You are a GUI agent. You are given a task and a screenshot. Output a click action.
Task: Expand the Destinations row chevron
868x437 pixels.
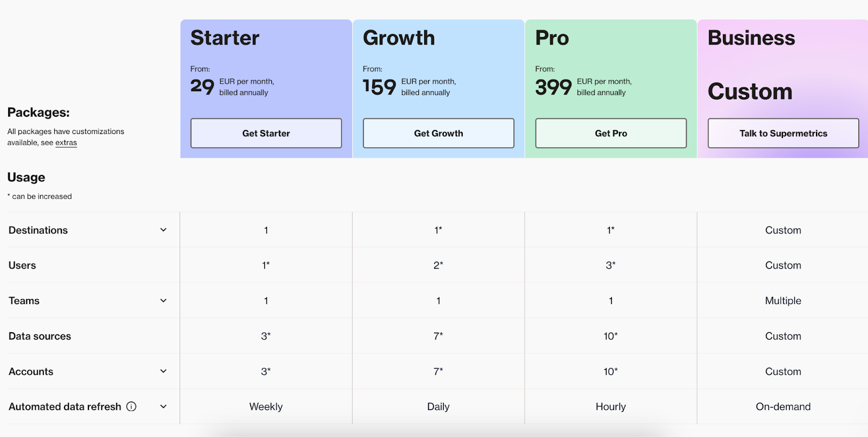(163, 230)
